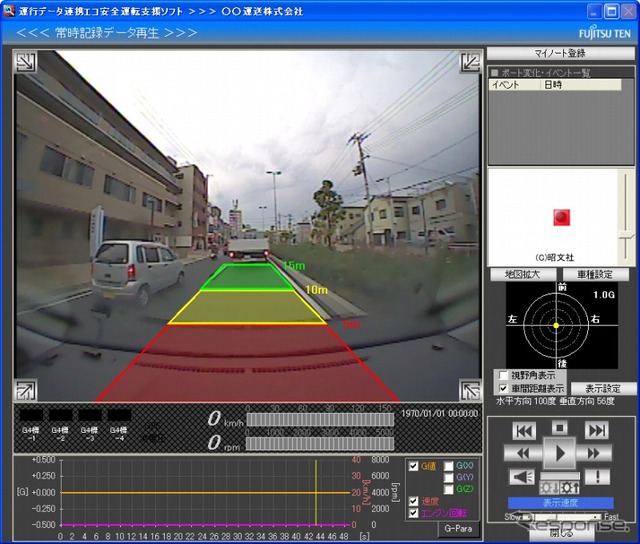Click the イベント column header

tap(514, 84)
